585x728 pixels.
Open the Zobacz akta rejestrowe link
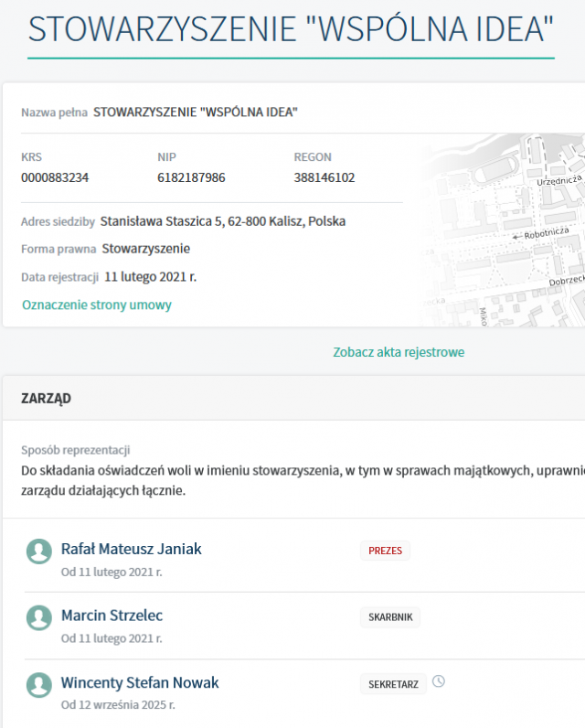tap(399, 352)
